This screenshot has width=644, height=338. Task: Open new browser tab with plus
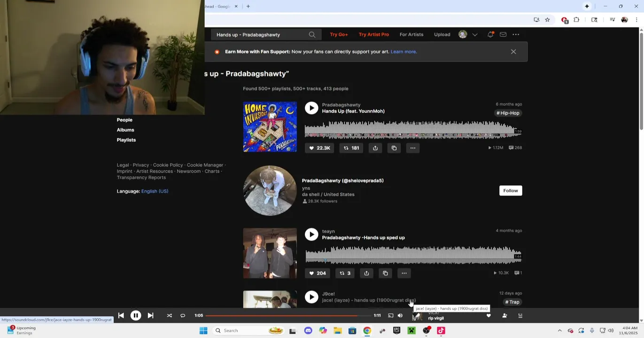tap(248, 6)
